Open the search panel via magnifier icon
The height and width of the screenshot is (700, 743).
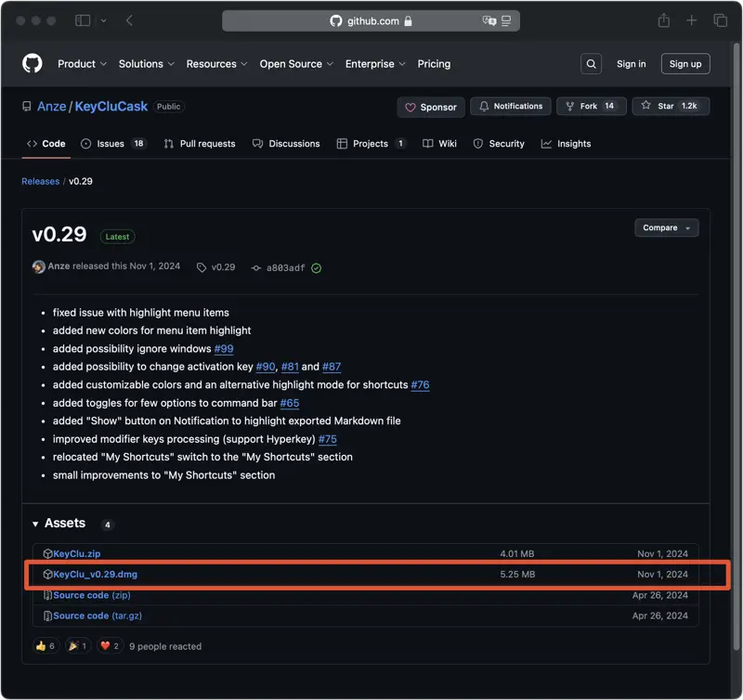(591, 64)
